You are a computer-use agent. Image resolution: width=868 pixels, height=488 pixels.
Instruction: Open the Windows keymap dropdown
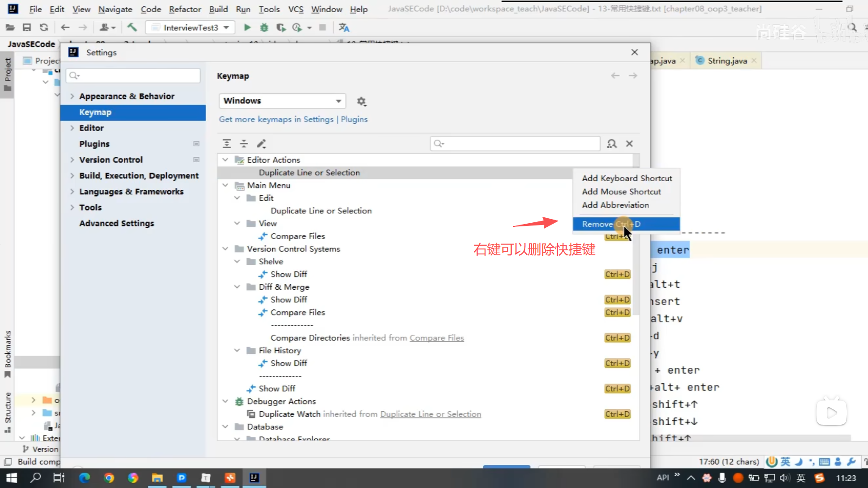pos(282,101)
